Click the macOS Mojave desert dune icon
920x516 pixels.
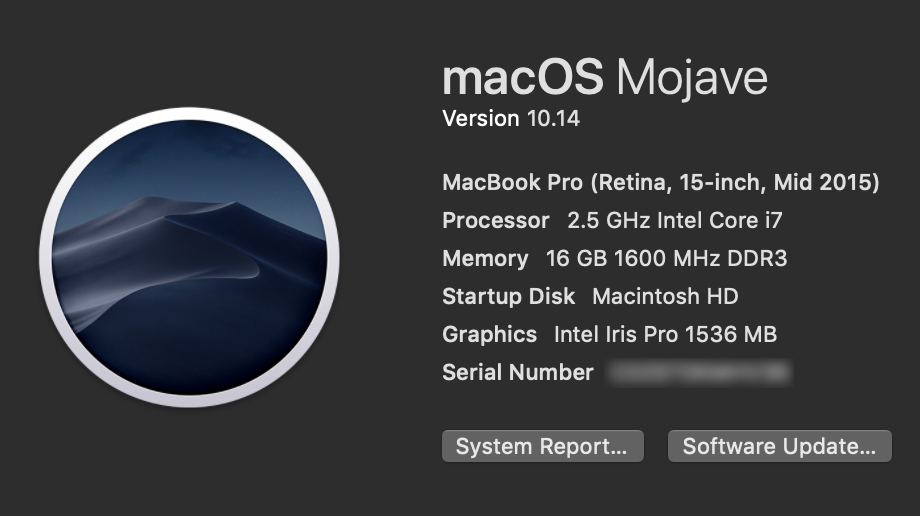point(190,257)
